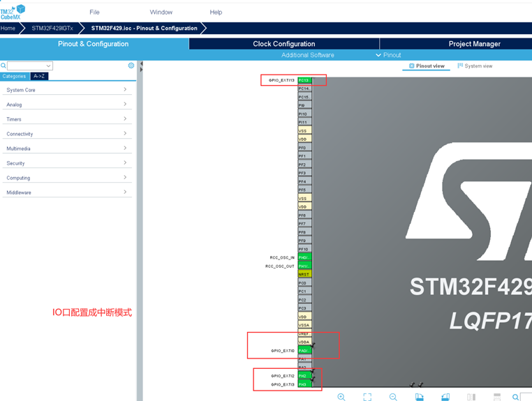Expand the Analog category

[x=67, y=105]
